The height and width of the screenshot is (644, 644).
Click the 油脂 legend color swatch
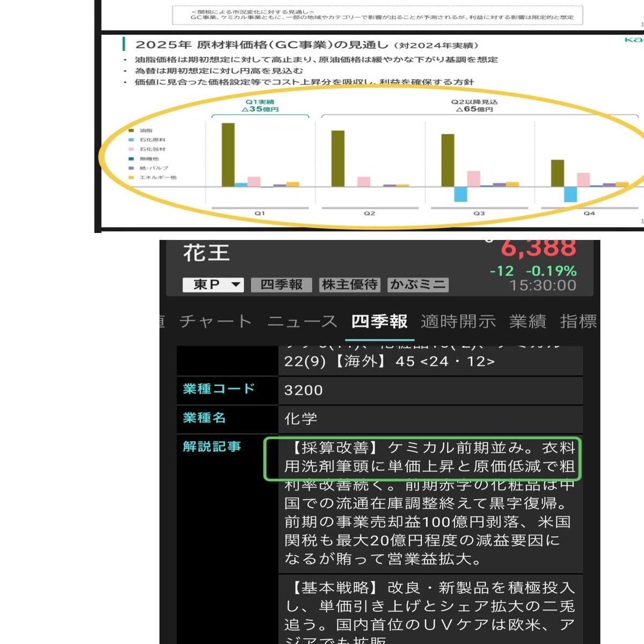pos(131,130)
